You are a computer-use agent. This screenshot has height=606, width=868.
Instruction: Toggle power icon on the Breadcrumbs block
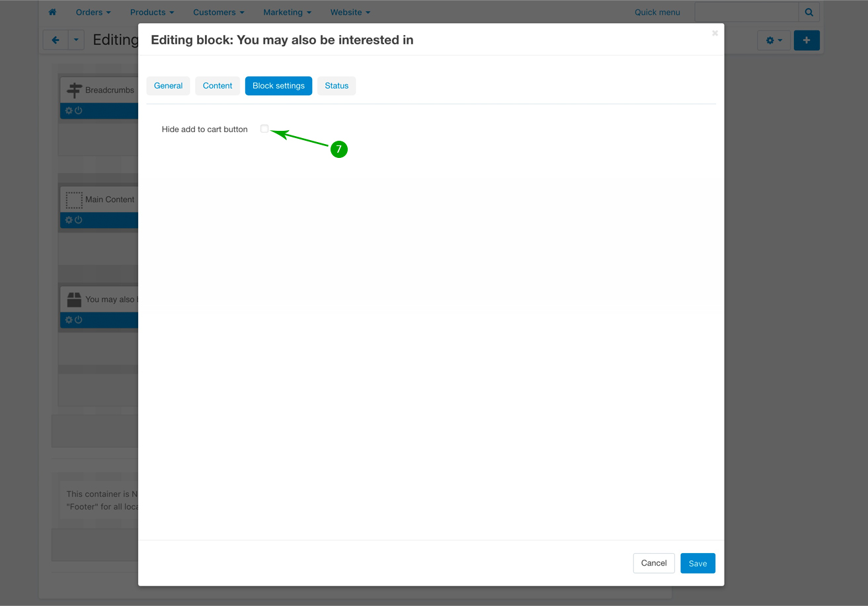click(x=79, y=110)
